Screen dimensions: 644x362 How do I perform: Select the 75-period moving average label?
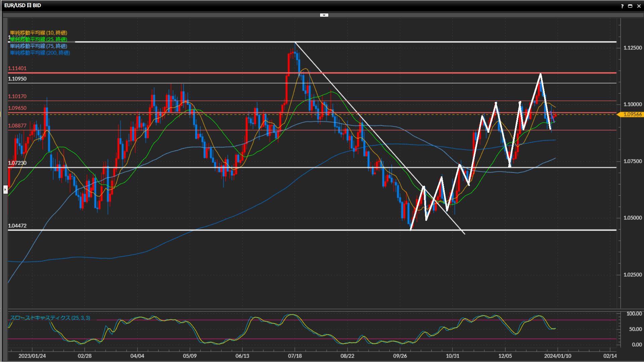tap(38, 46)
